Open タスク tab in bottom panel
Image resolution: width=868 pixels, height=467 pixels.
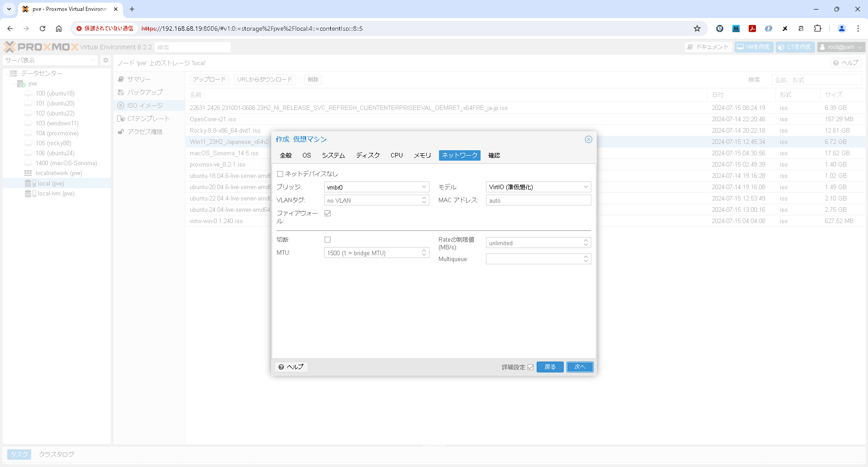coord(19,454)
